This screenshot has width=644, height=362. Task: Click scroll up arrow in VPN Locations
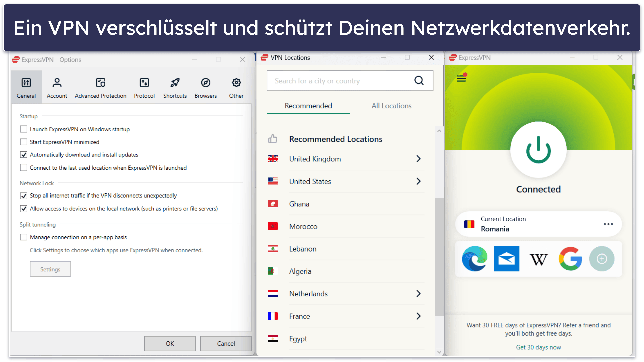[x=439, y=131]
